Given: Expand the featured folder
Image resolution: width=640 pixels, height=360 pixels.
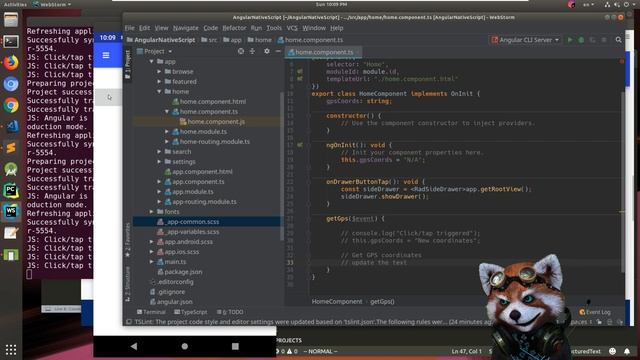Looking at the screenshot, I should 159,82.
